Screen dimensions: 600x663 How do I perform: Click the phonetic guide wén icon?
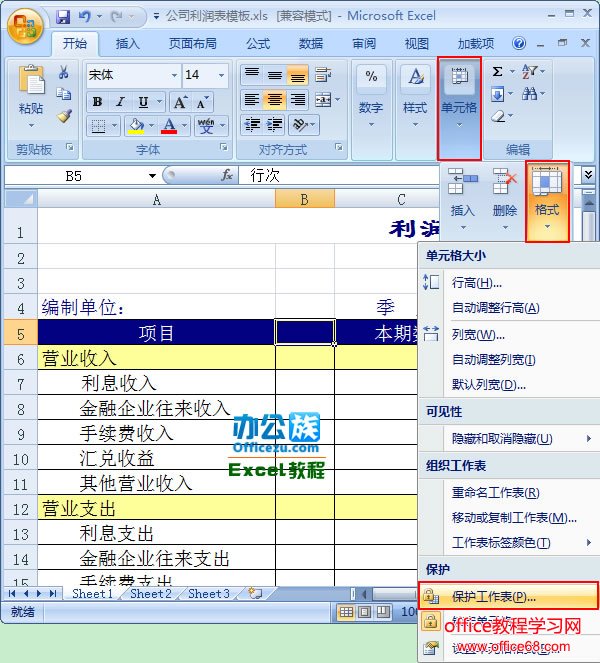click(206, 126)
